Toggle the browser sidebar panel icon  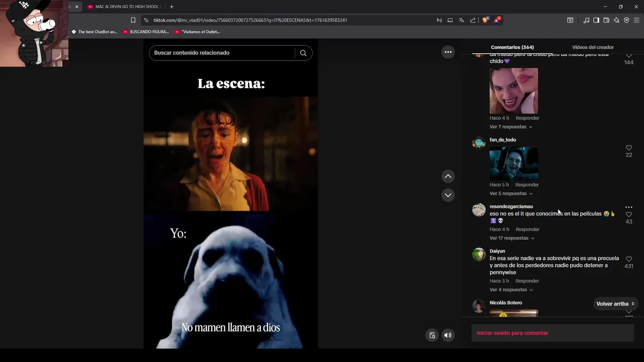tap(596, 20)
